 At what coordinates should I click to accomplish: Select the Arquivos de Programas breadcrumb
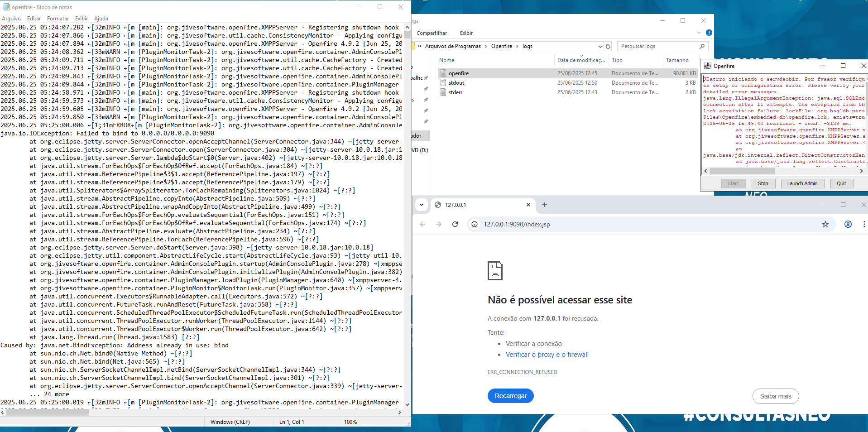453,46
